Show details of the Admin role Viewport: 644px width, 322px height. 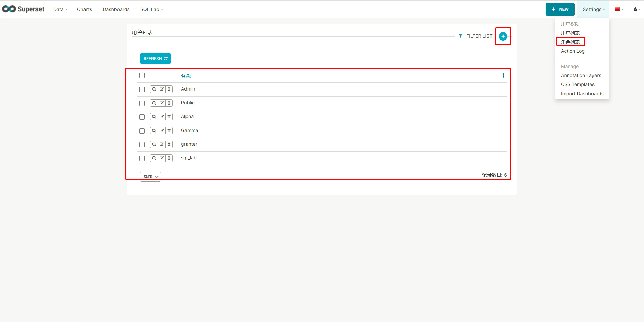[154, 89]
